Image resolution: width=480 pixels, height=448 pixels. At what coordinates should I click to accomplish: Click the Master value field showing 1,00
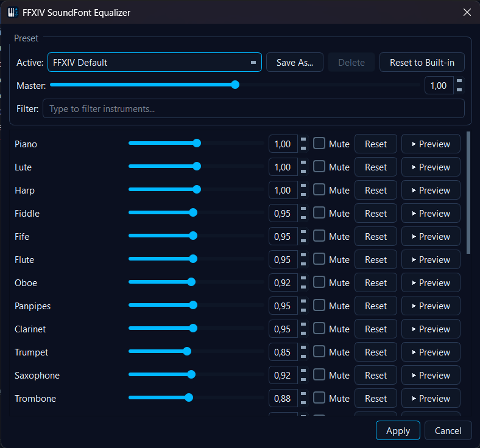439,85
